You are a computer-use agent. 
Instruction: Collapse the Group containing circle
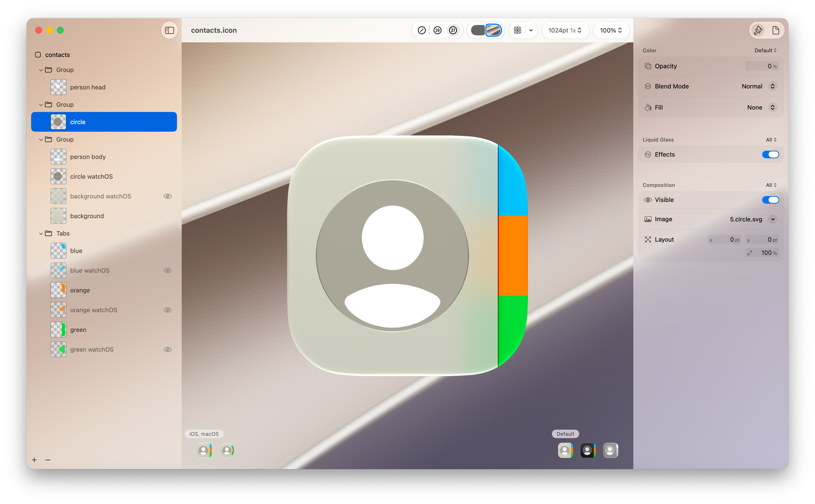pos(41,105)
